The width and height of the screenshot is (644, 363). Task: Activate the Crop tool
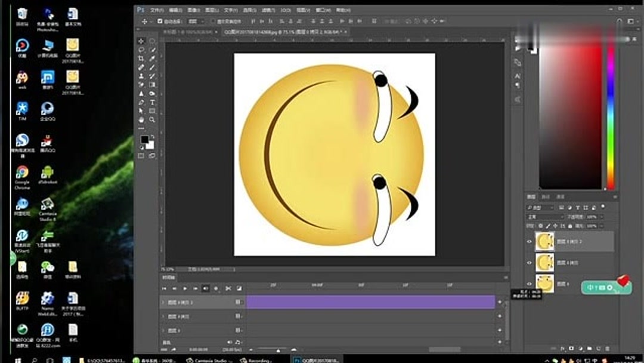pos(142,57)
